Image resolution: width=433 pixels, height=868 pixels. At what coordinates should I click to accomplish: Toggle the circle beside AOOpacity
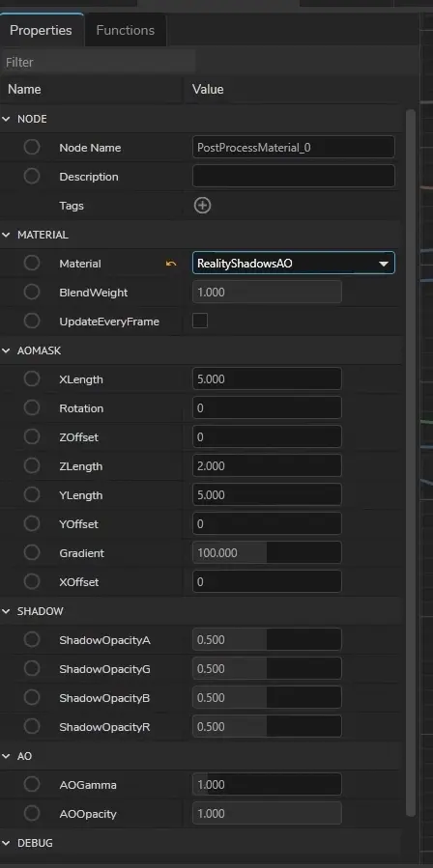pos(32,813)
